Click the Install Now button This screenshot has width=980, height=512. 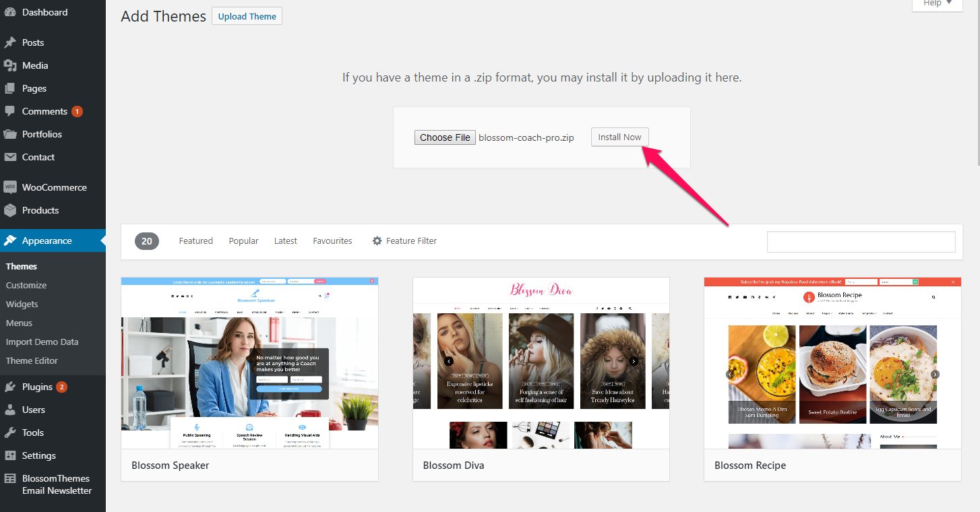pyautogui.click(x=619, y=137)
